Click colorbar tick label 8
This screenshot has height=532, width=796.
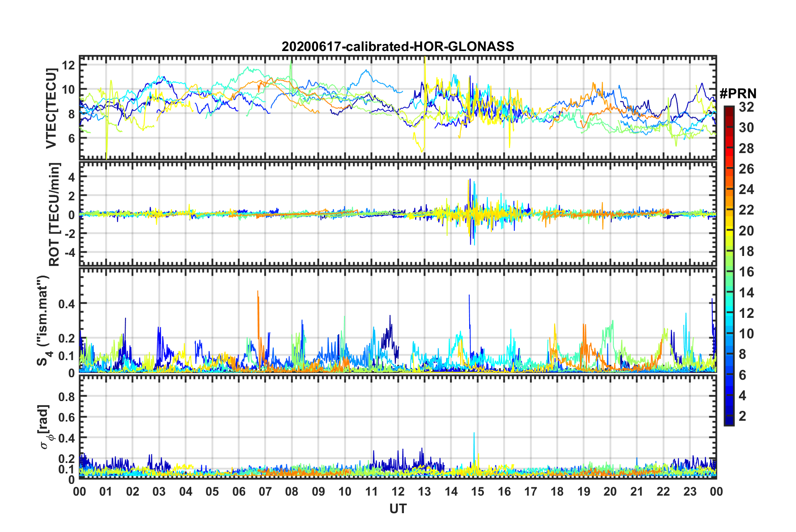[742, 355]
